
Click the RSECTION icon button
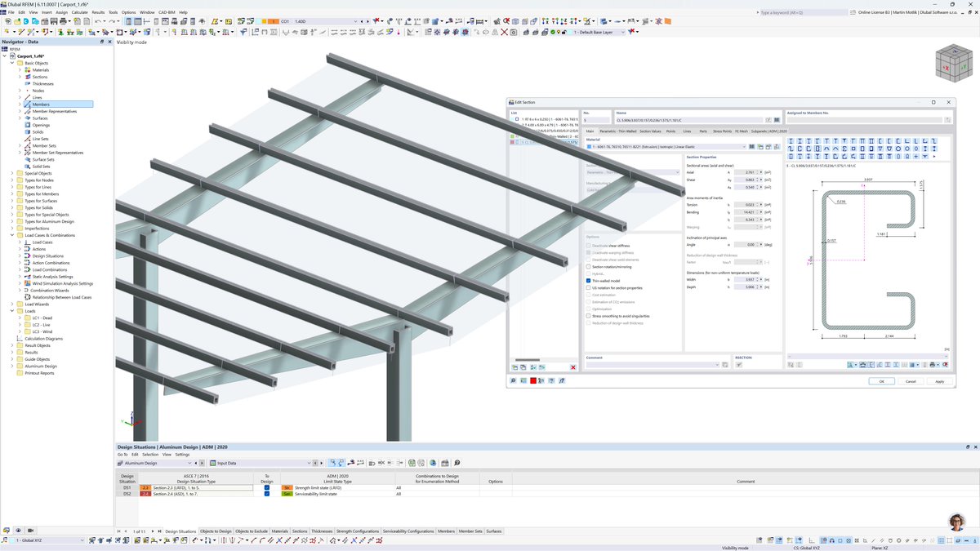[739, 365]
